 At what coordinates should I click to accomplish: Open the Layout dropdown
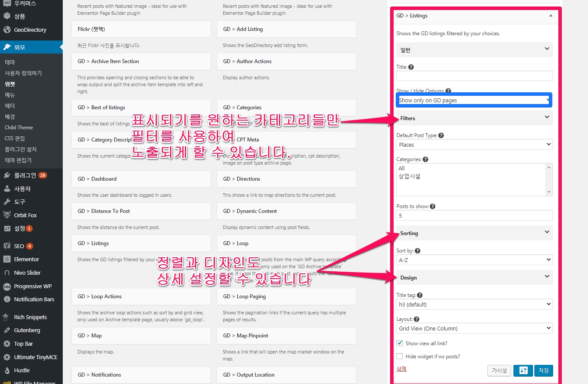point(475,328)
